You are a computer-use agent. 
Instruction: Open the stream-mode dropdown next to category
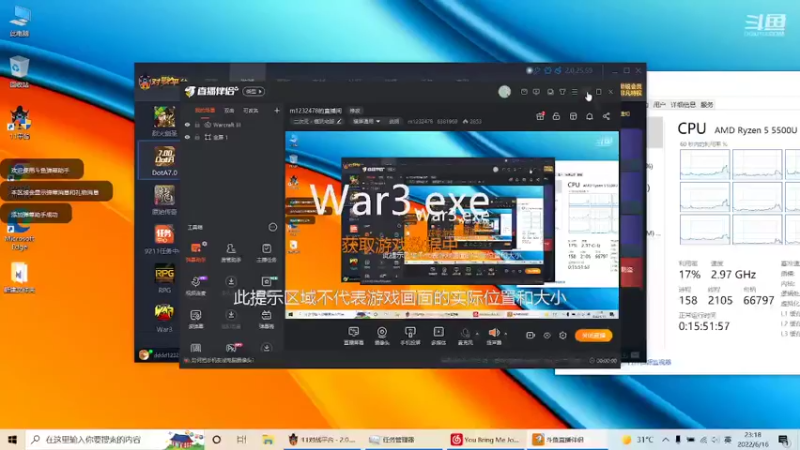366,121
